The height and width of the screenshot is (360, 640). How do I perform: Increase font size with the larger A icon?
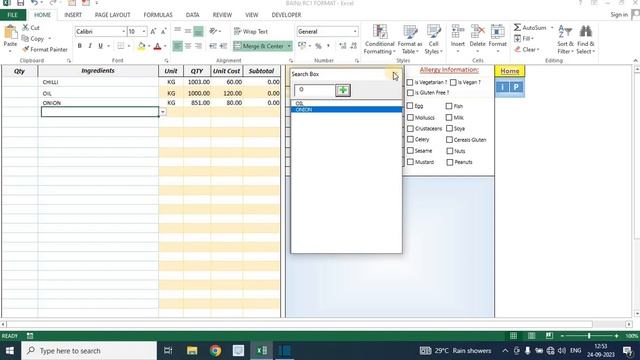tap(153, 31)
